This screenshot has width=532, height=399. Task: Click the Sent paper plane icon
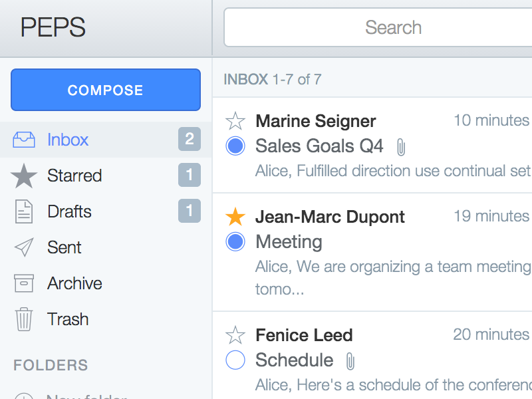(25, 247)
